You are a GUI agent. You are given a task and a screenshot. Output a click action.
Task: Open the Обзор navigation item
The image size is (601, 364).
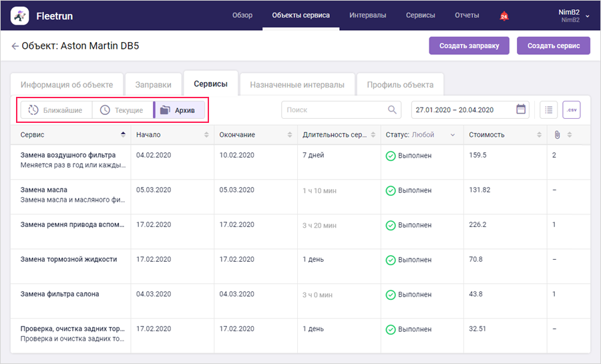(242, 15)
